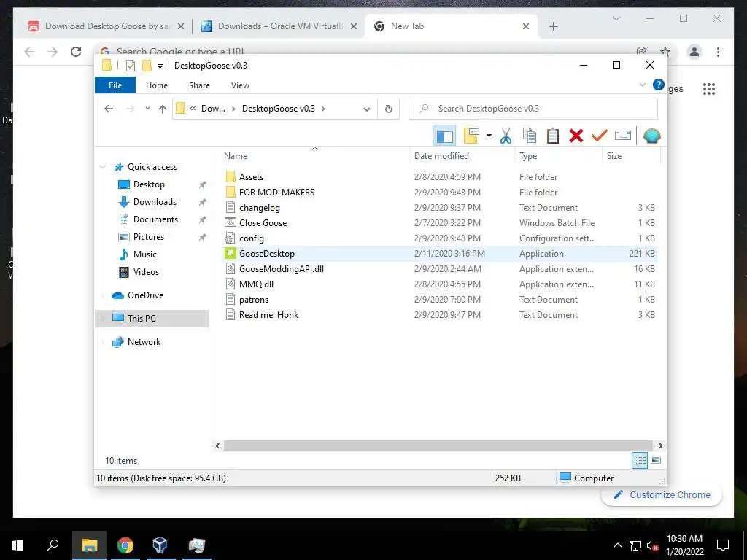Open Customize Quick Access Toolbar dropdown
This screenshot has width=747, height=560.
pyautogui.click(x=160, y=66)
